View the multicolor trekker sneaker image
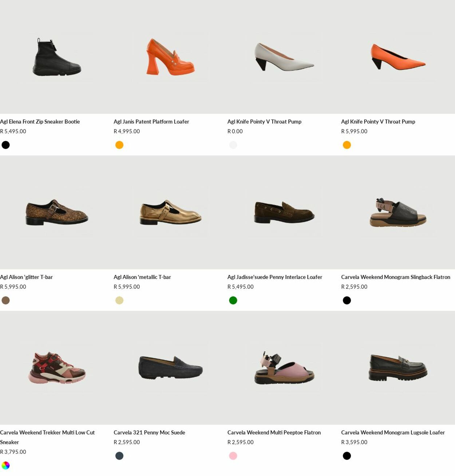 pos(57,368)
